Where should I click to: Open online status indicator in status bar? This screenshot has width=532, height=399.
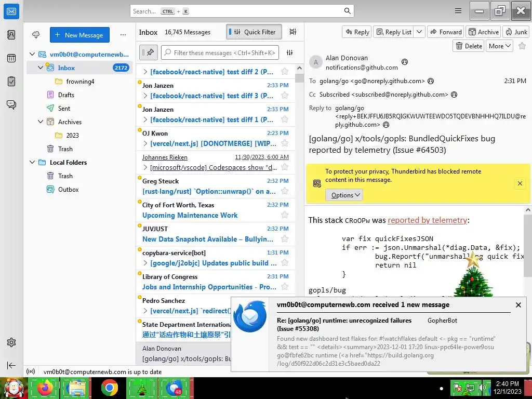(x=31, y=371)
